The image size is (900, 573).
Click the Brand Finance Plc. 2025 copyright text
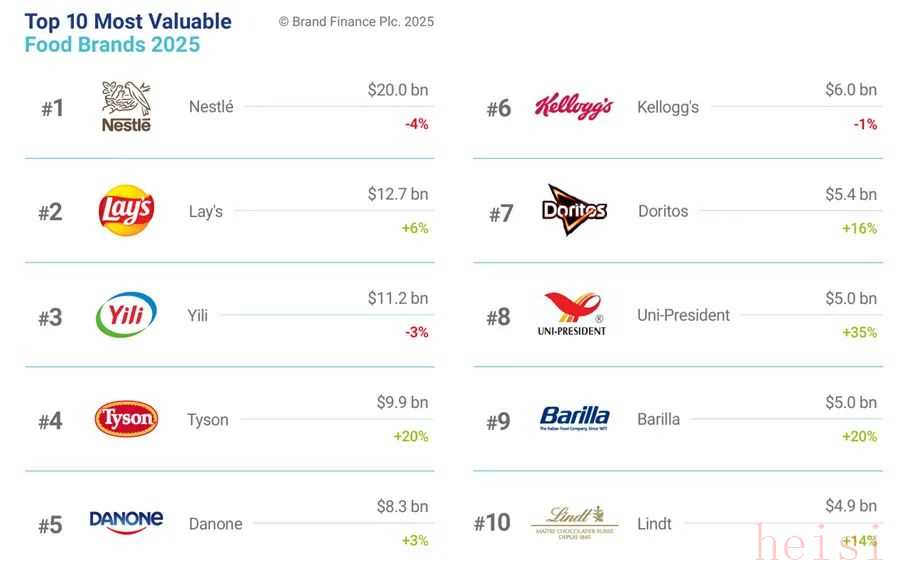click(x=356, y=21)
